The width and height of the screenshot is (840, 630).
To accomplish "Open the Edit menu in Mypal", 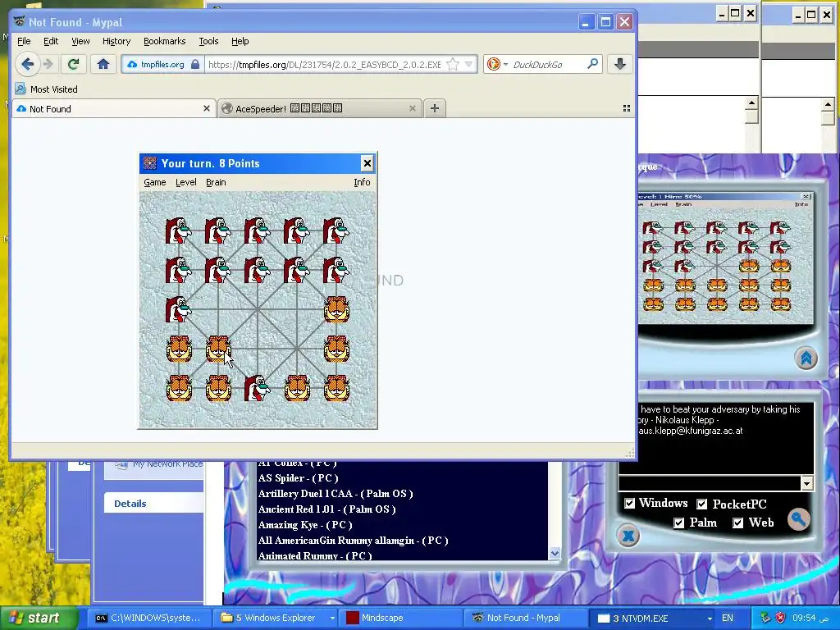I will [51, 41].
